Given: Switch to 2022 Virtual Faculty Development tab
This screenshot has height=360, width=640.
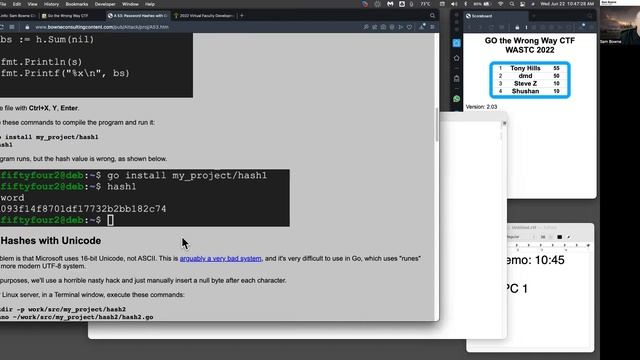Looking at the screenshot, I should [x=204, y=16].
